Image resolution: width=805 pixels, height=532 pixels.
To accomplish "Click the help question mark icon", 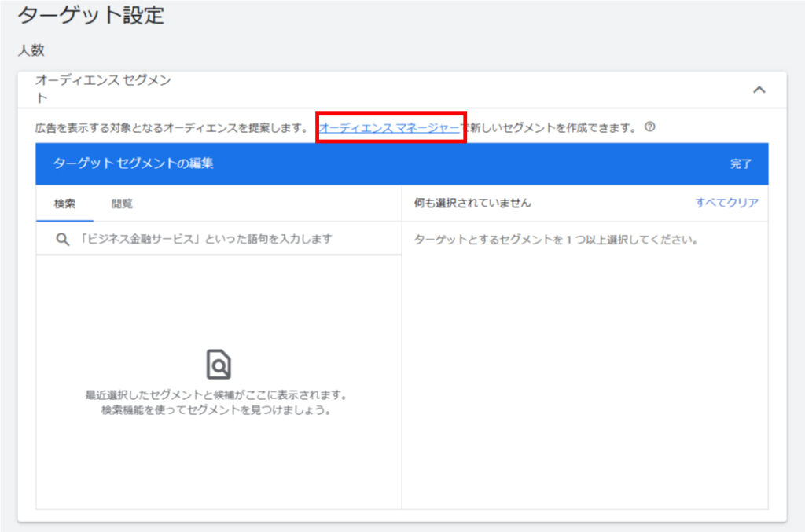I will coord(649,127).
